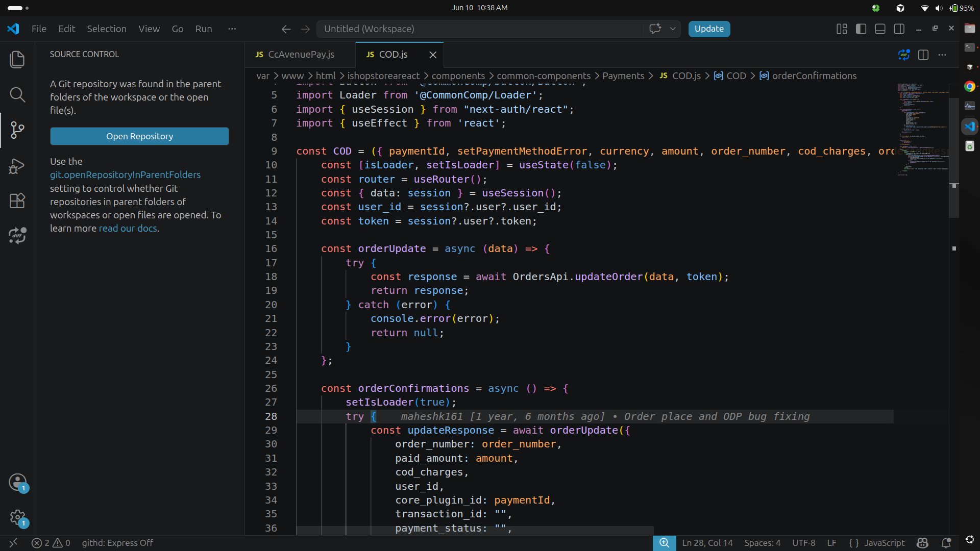Open the Accounts menu icon
The image size is (980, 551).
coord(17,482)
